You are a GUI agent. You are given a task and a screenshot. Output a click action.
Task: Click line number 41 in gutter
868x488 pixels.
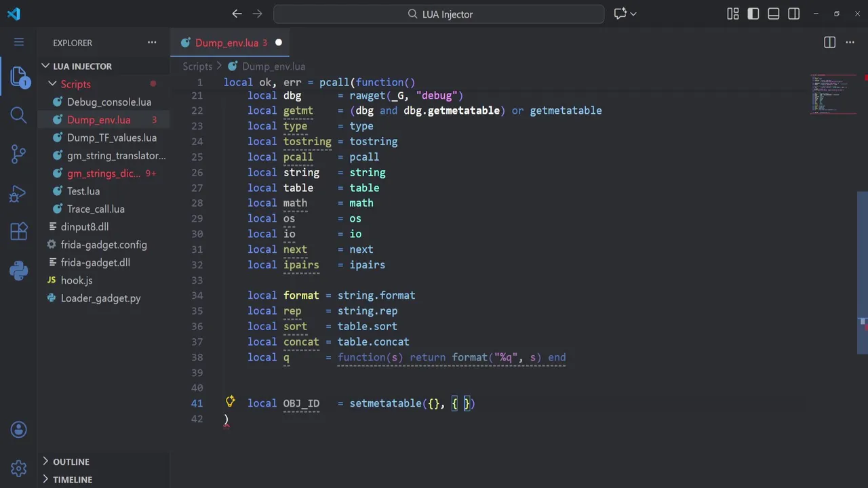coord(197,403)
